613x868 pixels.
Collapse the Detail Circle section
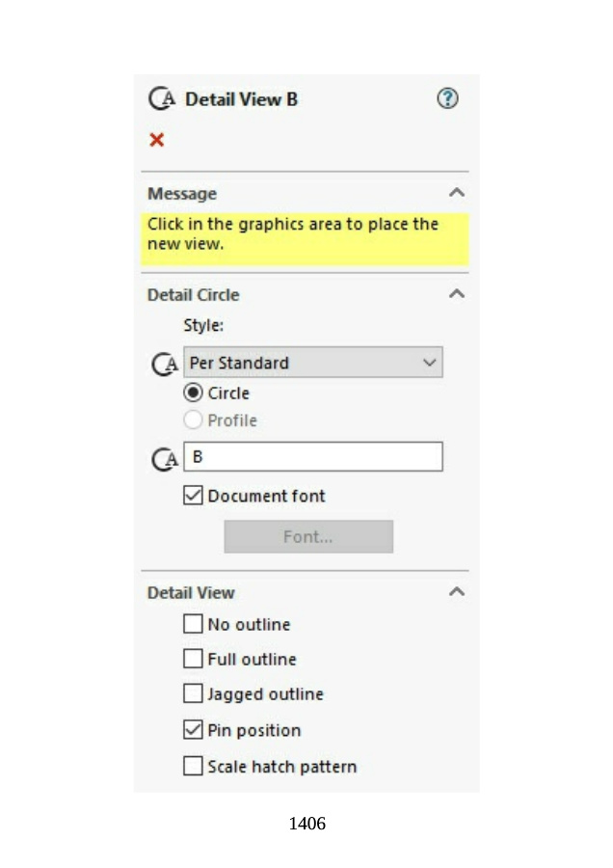[457, 294]
